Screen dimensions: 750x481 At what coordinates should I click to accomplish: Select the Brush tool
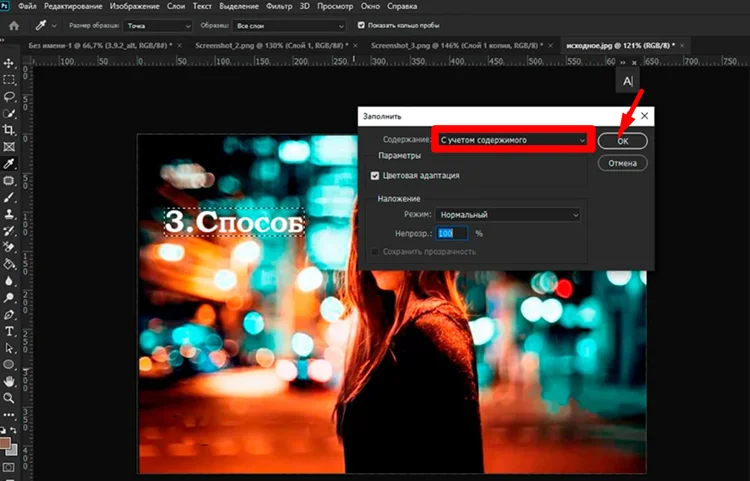9,197
